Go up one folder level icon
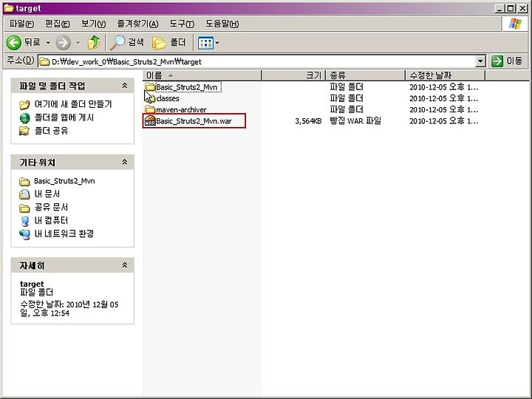The image size is (532, 399). pos(94,42)
